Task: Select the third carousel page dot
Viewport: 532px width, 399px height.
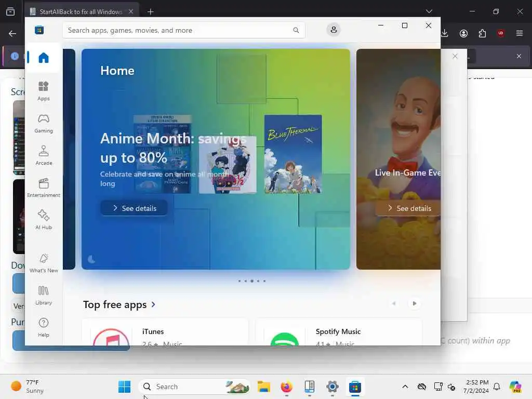Action: pos(252,281)
